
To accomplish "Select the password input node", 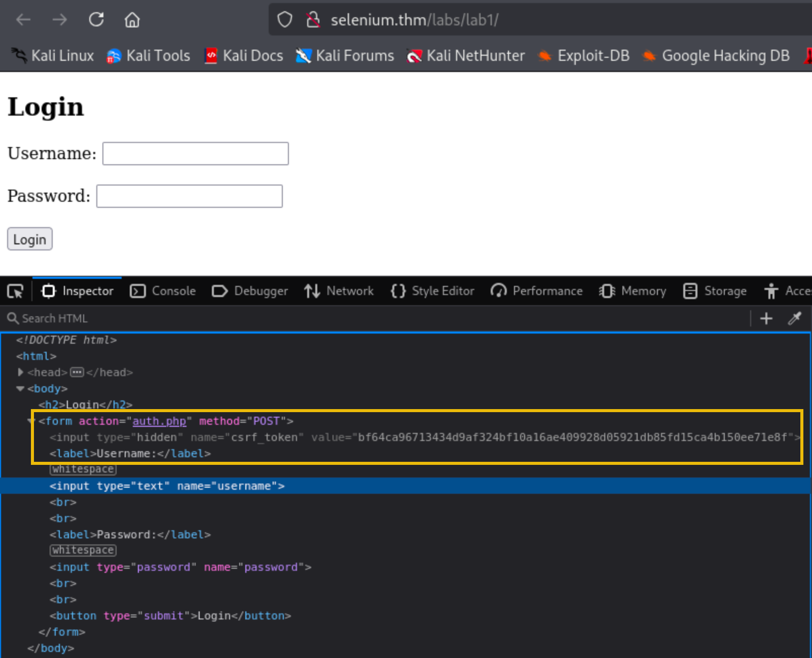I will pyautogui.click(x=180, y=567).
